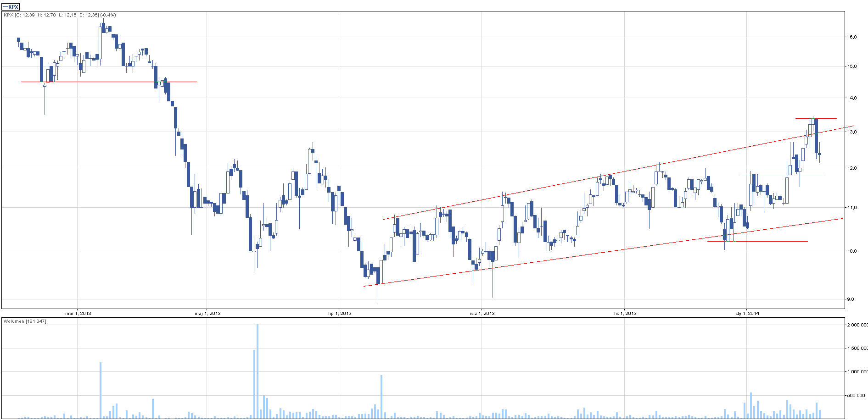Click the tall volume bar in mid-March 2013
The width and height of the screenshot is (868, 420).
[x=101, y=390]
